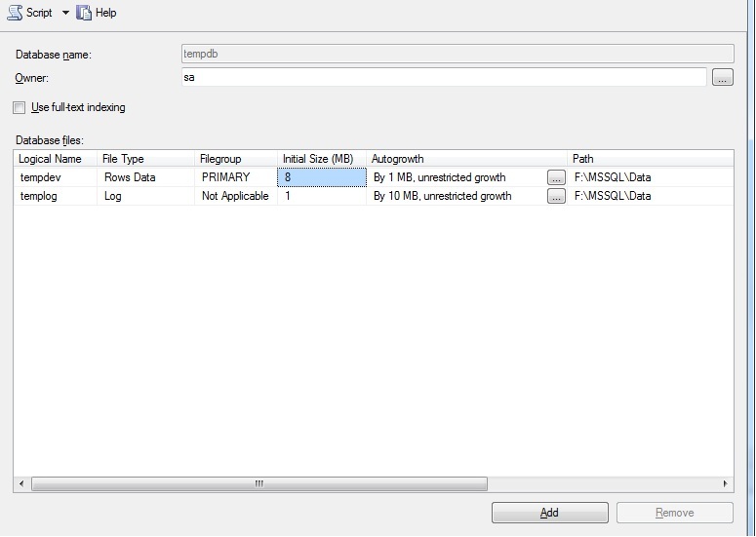This screenshot has width=756, height=537.
Task: Click the PRIMARY filegroup cell
Action: click(x=236, y=177)
